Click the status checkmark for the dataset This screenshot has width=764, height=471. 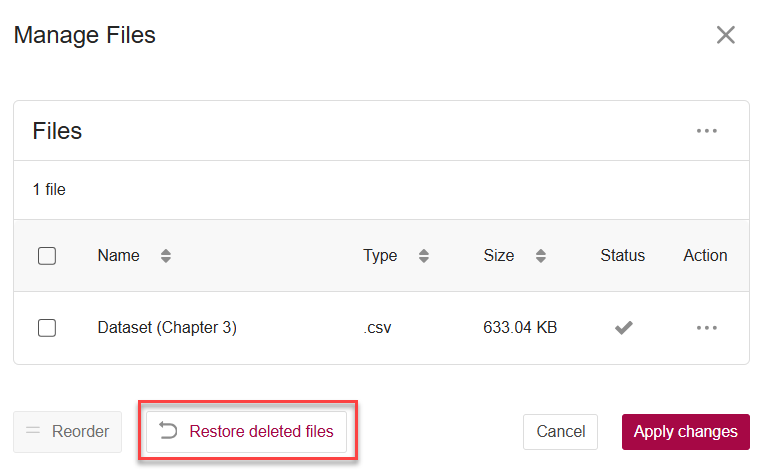623,327
